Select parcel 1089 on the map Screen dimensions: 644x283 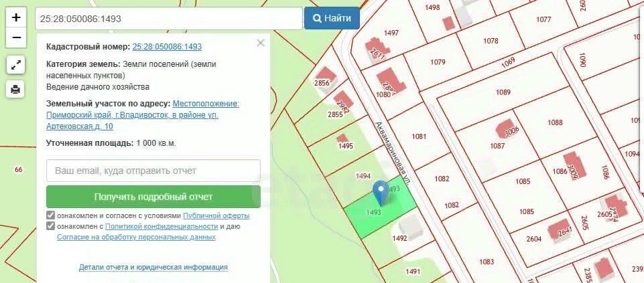tap(503, 92)
